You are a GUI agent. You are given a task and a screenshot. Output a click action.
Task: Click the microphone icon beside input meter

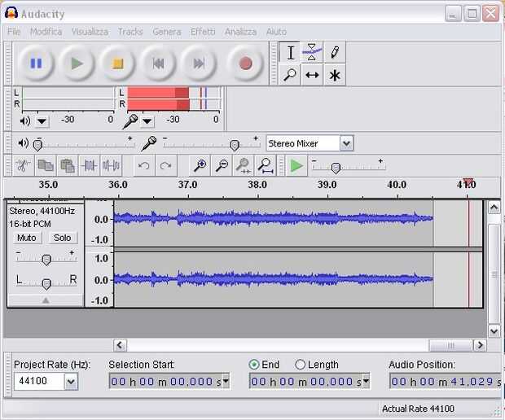pos(130,121)
